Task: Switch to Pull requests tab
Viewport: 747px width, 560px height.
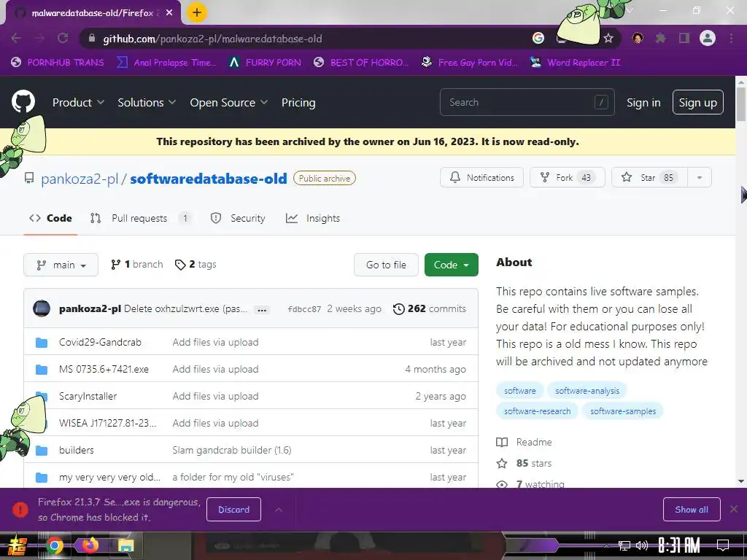Action: pyautogui.click(x=141, y=219)
